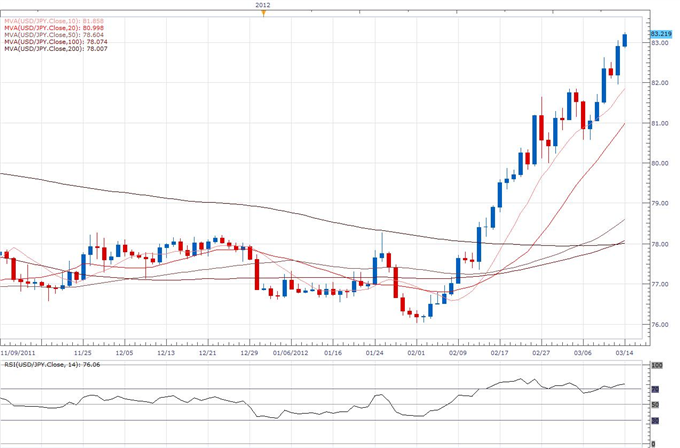Click the 82.00 price axis label
Viewport: 680px width, 448px height.
point(660,83)
